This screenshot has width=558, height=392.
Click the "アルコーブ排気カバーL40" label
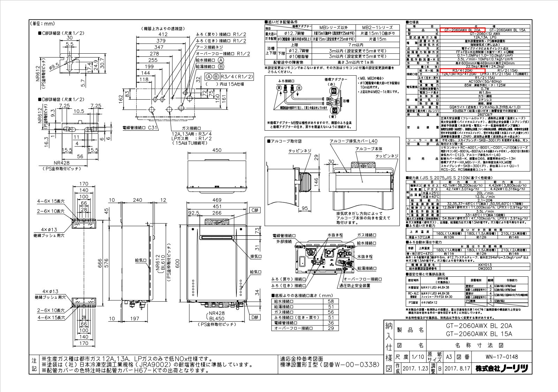point(353,141)
